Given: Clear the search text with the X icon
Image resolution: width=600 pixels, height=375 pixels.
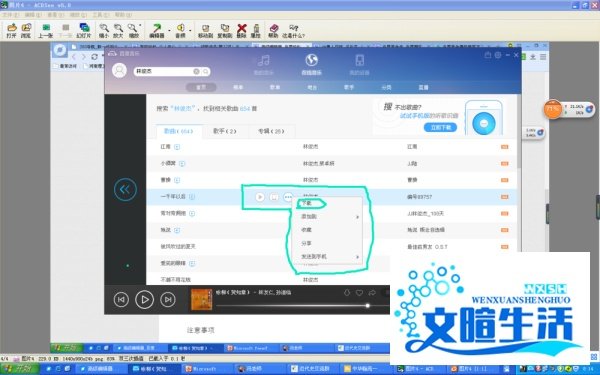Looking at the screenshot, I should (x=196, y=72).
